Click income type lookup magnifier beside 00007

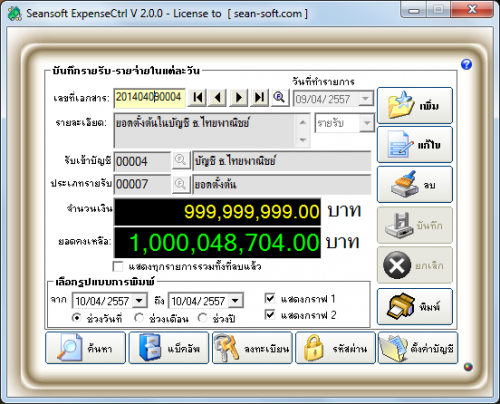(x=181, y=184)
